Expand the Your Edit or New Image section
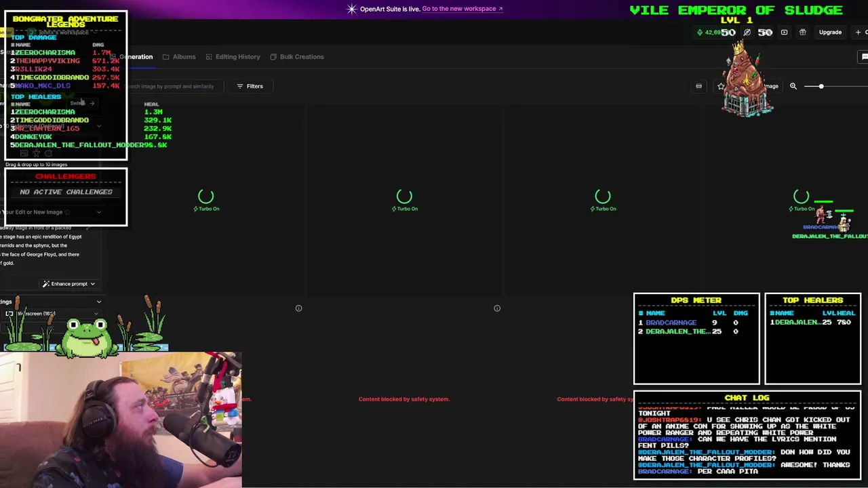 pos(99,212)
